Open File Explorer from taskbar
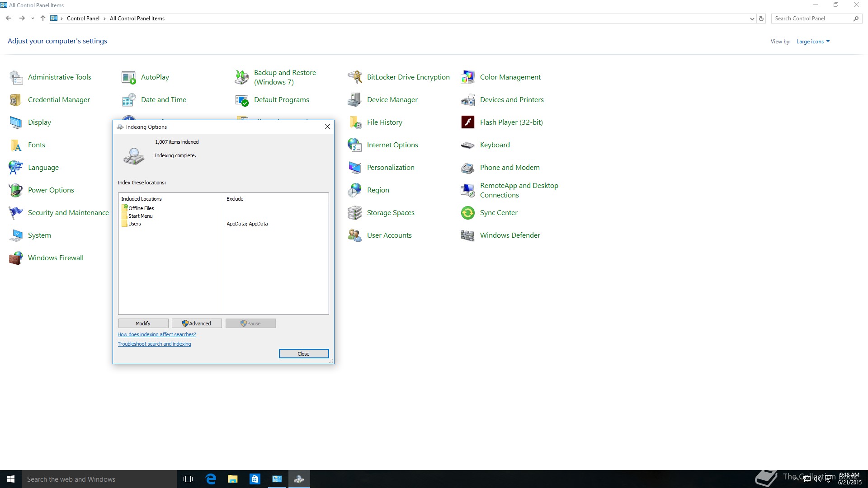 pyautogui.click(x=233, y=479)
